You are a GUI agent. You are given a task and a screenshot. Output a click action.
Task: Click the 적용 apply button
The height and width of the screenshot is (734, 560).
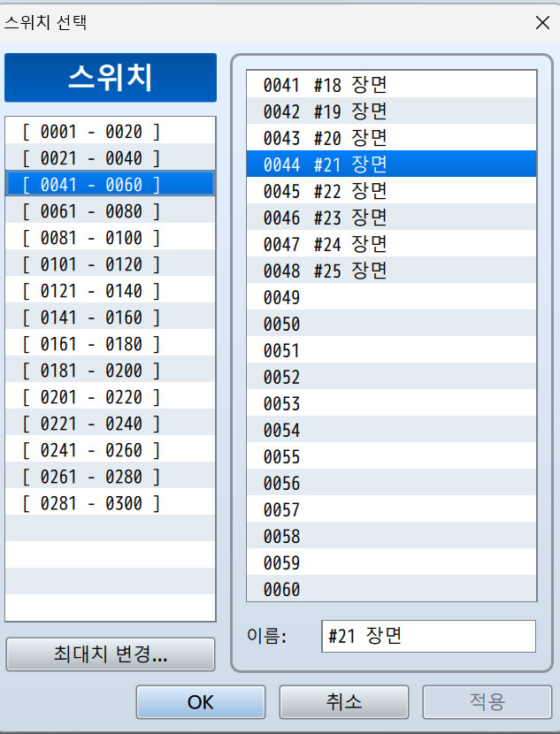click(x=487, y=702)
